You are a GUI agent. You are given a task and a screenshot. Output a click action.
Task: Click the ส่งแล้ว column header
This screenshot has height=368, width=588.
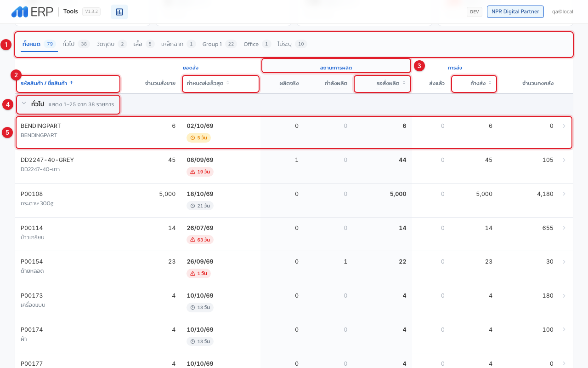click(x=437, y=83)
